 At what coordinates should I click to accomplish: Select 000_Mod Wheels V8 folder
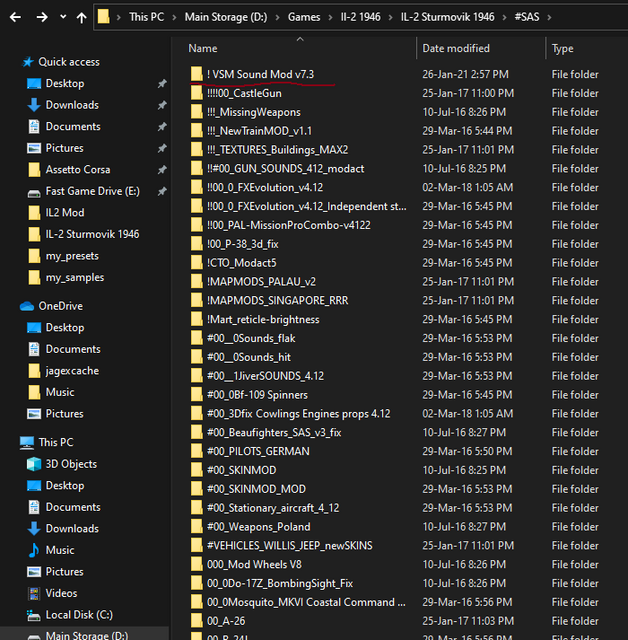point(254,564)
